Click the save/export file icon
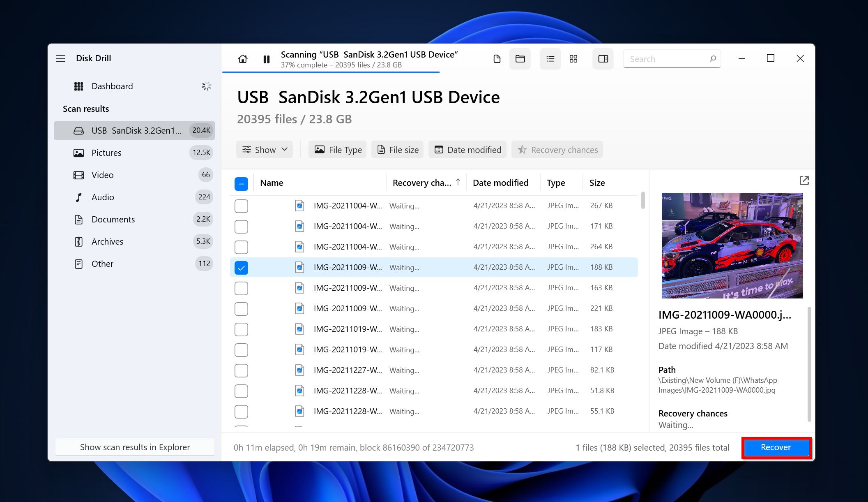 pyautogui.click(x=497, y=58)
